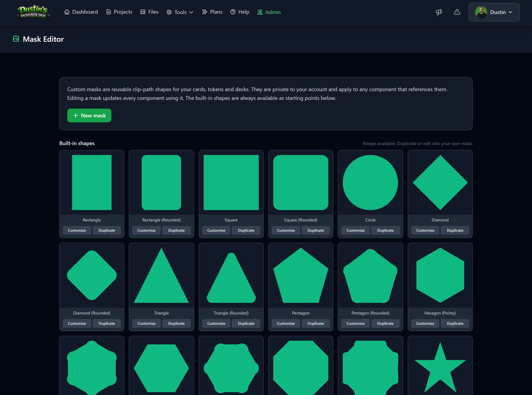532x395 pixels.
Task: Customize the Triangle shape
Action: coord(146,323)
